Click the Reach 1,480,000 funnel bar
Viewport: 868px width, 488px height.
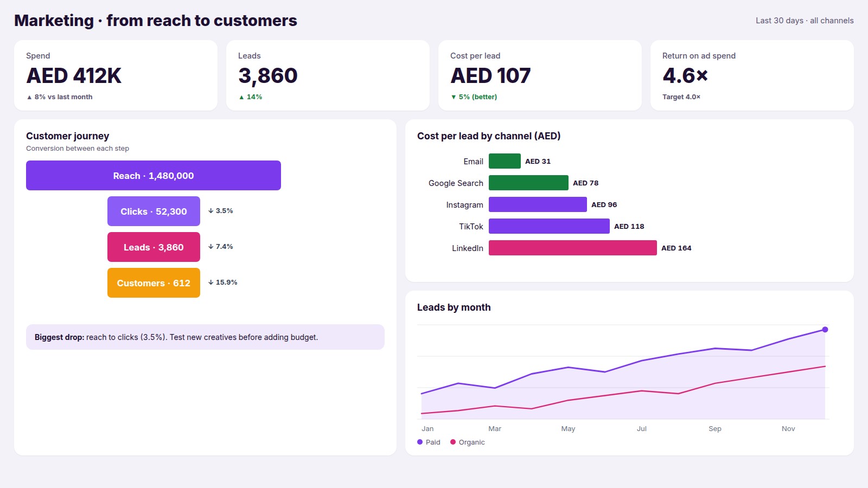[x=154, y=175]
